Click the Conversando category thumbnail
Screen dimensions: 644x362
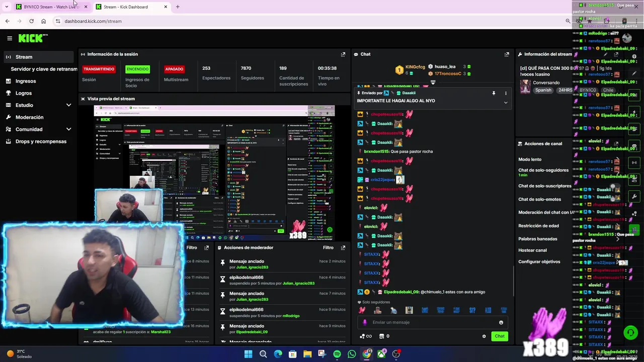(525, 86)
